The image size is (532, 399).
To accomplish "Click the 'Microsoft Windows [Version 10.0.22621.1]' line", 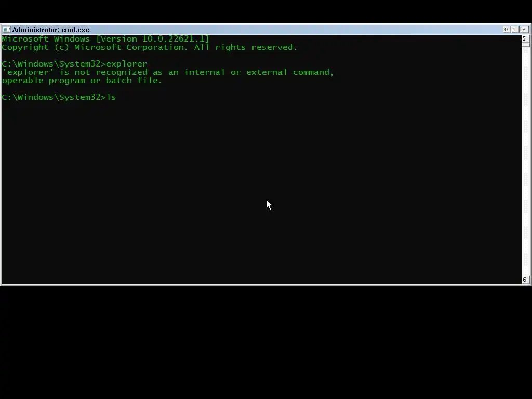I will tap(105, 39).
